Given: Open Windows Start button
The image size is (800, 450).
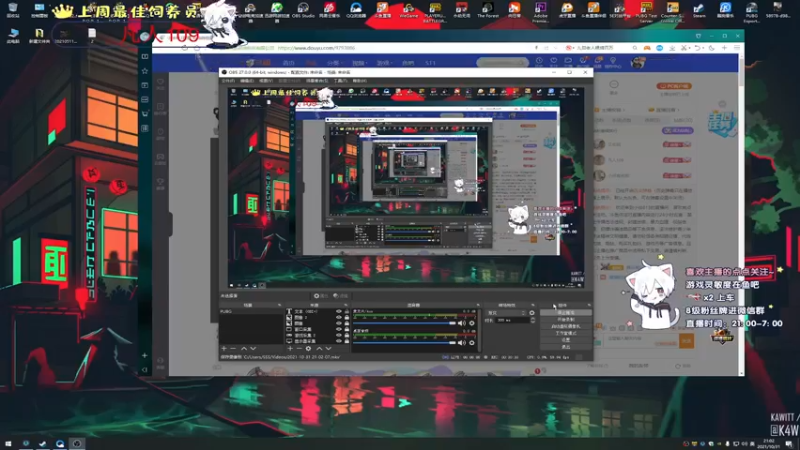Looking at the screenshot, I should [x=8, y=443].
